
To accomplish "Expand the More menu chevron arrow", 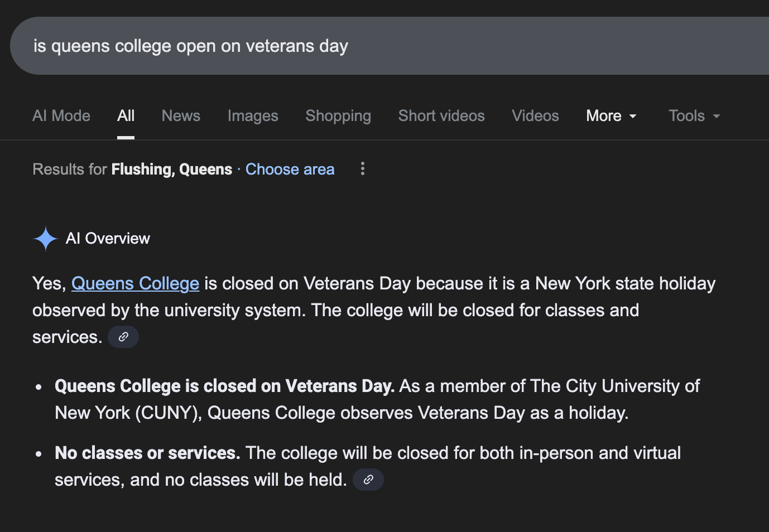I will coord(632,117).
